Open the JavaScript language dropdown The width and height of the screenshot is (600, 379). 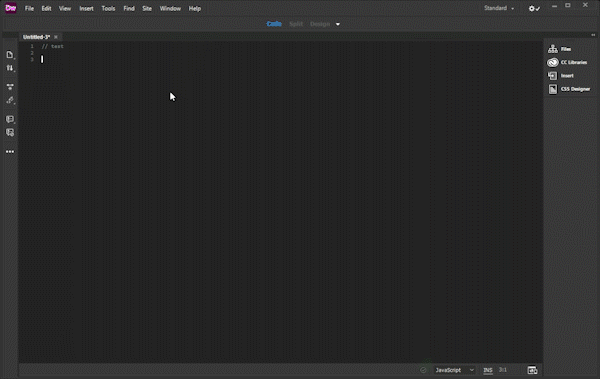click(455, 370)
